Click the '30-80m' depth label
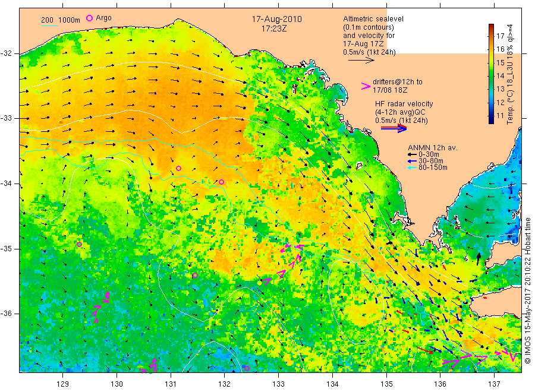This screenshot has height=392, width=535. click(431, 161)
